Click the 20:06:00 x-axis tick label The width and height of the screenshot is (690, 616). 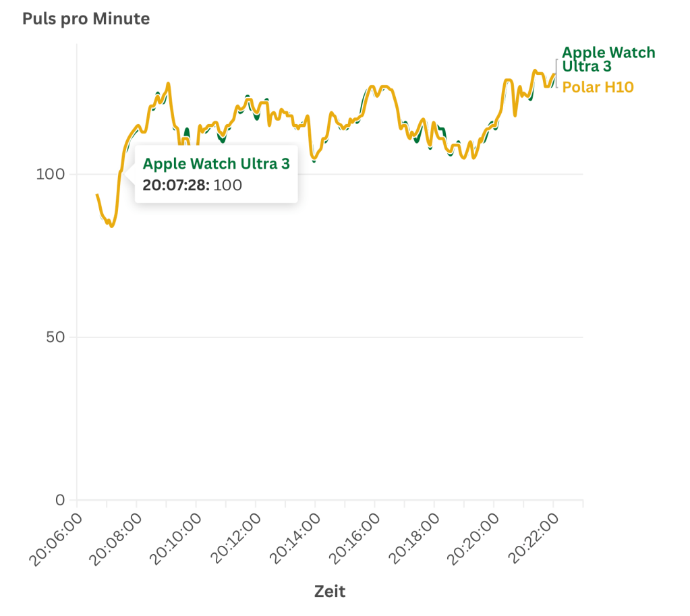[x=57, y=538]
